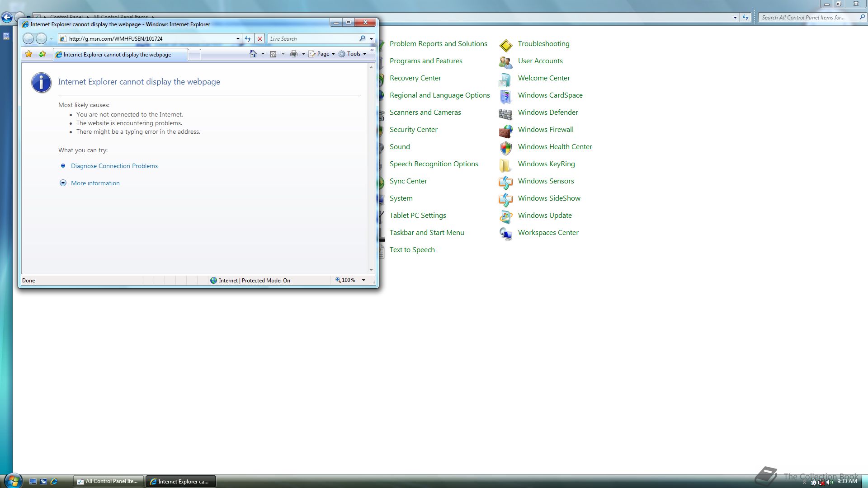Expand the toolbar overflow chevron
Viewport: 868px width, 488px height.
372,50
